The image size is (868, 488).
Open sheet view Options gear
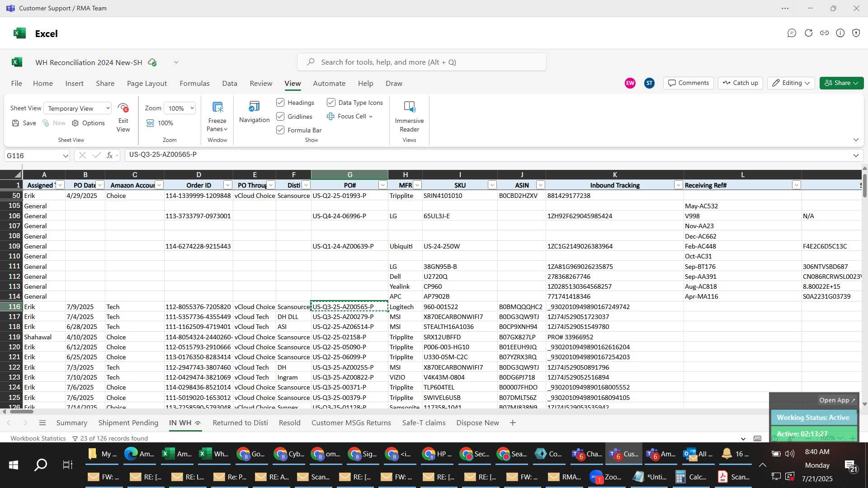coord(75,123)
